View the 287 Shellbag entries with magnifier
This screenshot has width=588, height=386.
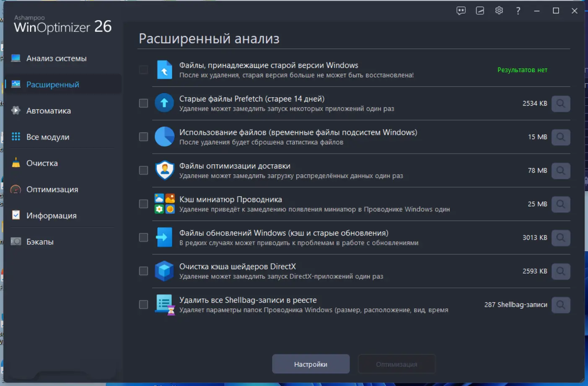click(x=561, y=305)
